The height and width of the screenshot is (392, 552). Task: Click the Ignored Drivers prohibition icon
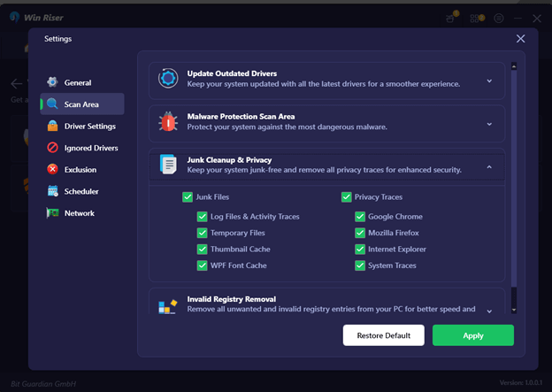click(x=53, y=148)
